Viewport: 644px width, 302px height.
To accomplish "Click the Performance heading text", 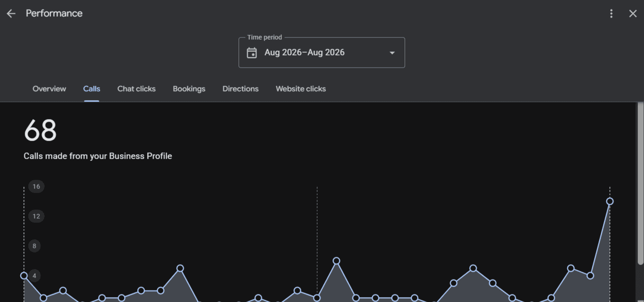I will pos(54,14).
